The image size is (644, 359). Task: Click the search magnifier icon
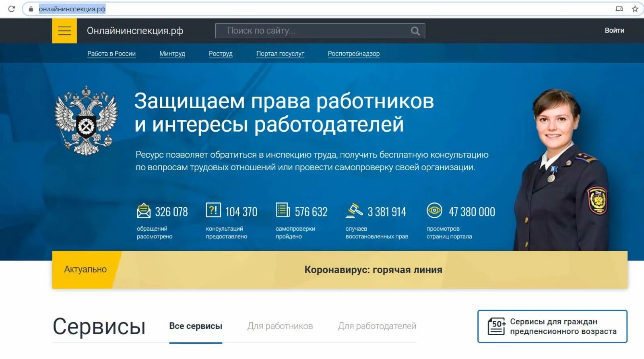[415, 31]
